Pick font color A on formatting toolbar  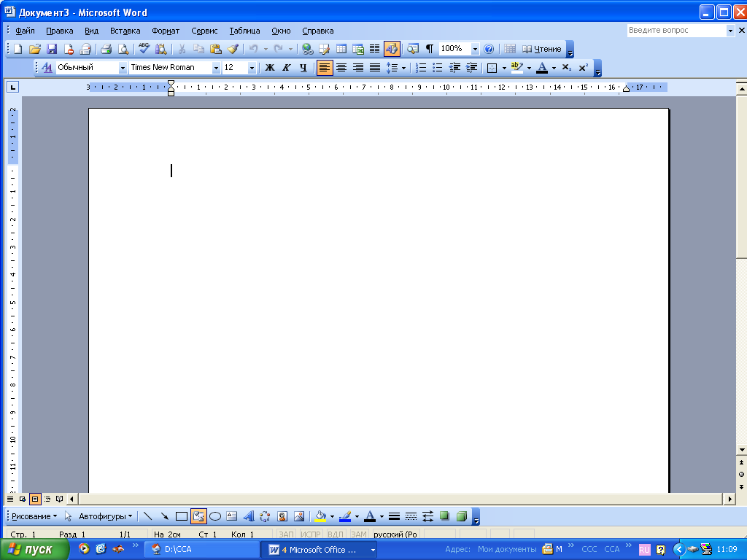tap(542, 68)
